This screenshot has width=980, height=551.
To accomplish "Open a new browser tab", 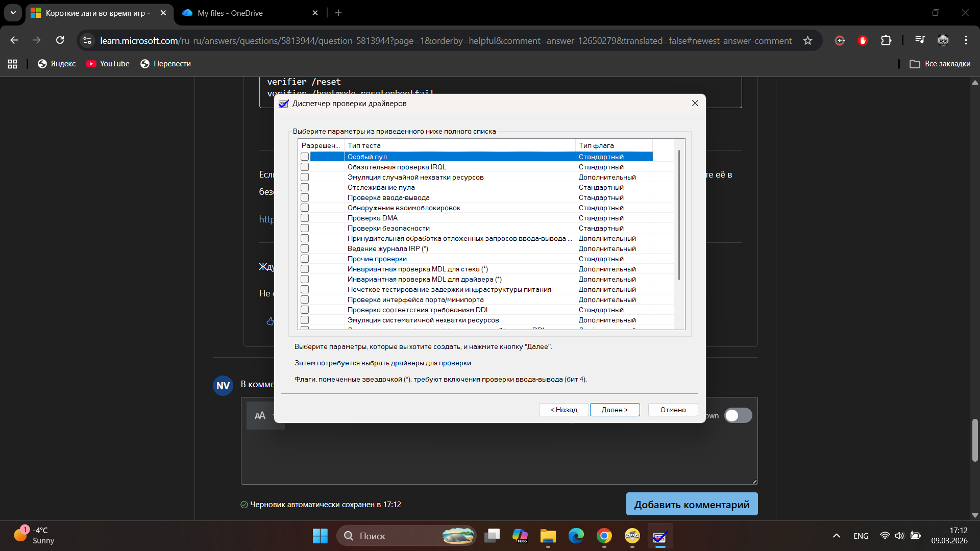I will click(x=338, y=13).
